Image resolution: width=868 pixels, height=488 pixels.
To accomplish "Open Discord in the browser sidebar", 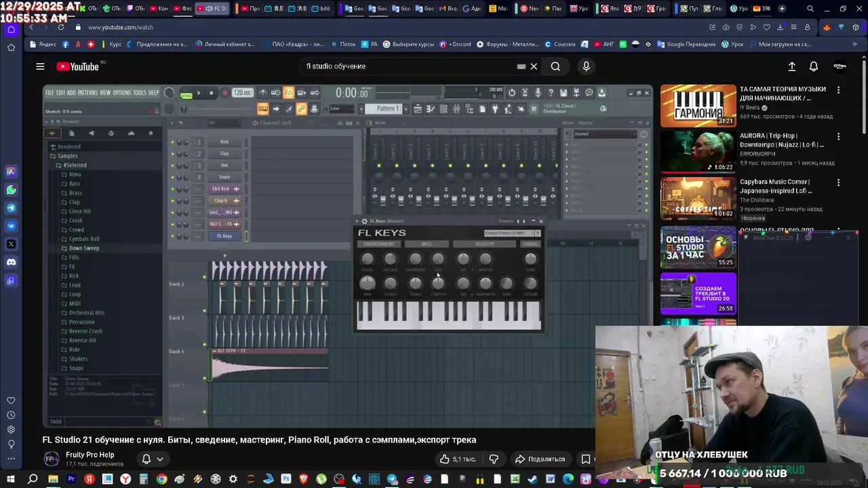I will [11, 262].
